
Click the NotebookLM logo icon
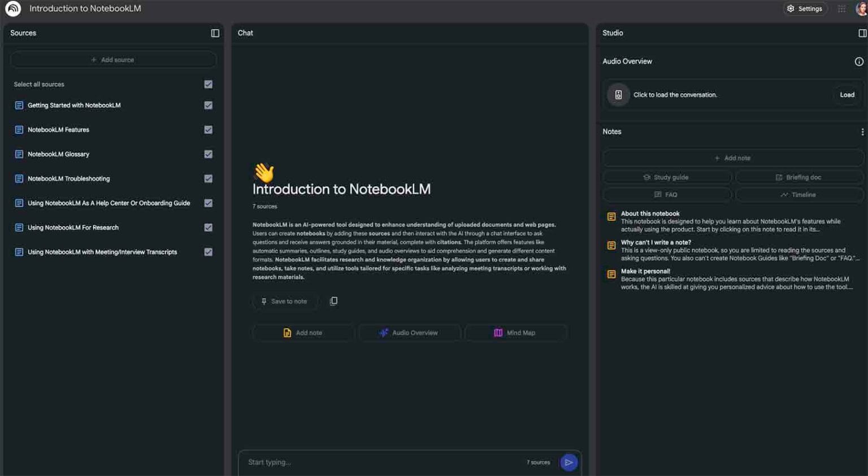point(13,8)
